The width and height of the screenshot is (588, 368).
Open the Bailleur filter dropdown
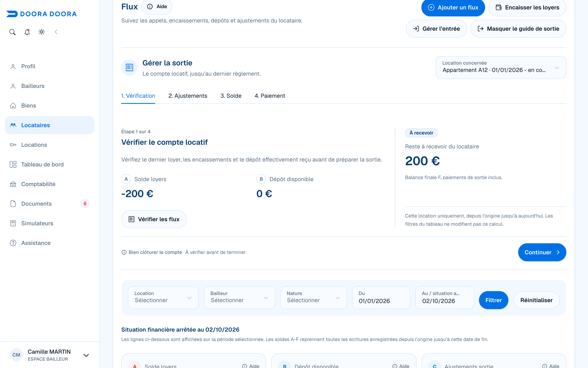point(239,298)
